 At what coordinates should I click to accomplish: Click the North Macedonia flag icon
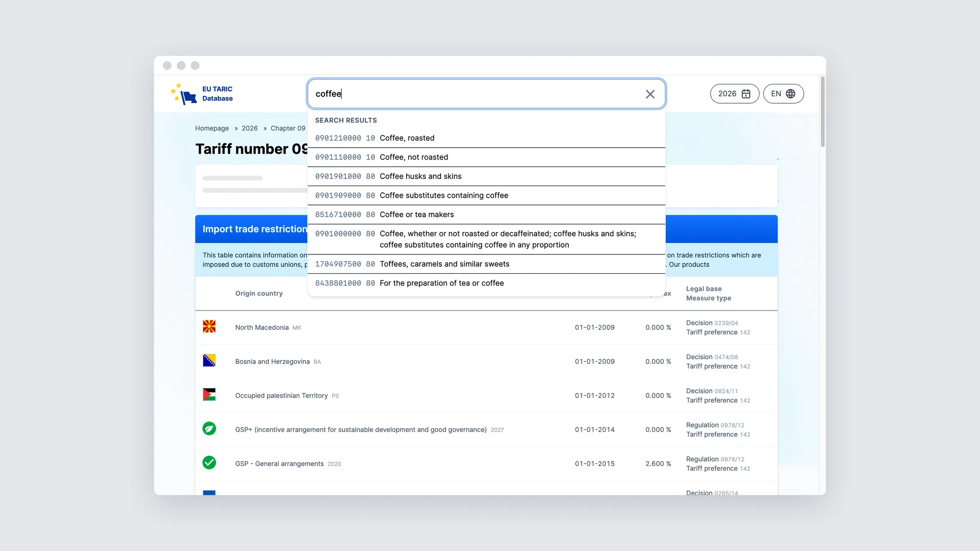pyautogui.click(x=209, y=327)
